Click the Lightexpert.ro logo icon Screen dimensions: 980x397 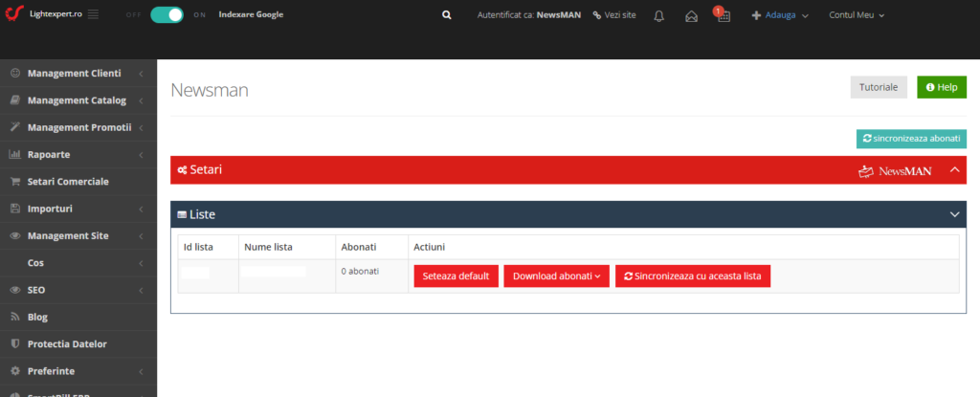click(13, 13)
